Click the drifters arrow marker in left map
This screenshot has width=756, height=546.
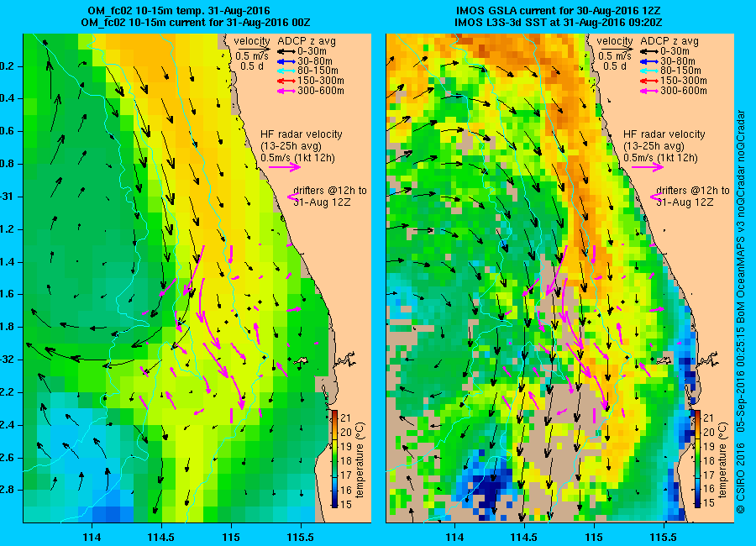click(292, 197)
